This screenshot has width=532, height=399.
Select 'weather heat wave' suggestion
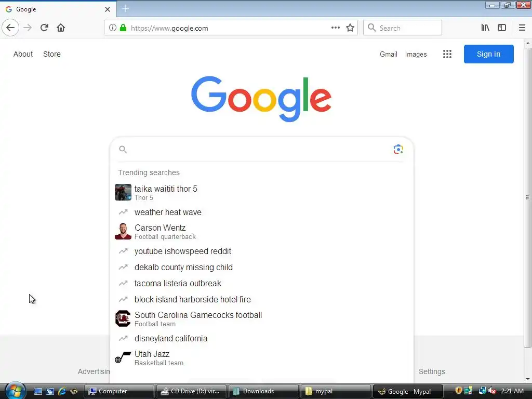coord(262,212)
